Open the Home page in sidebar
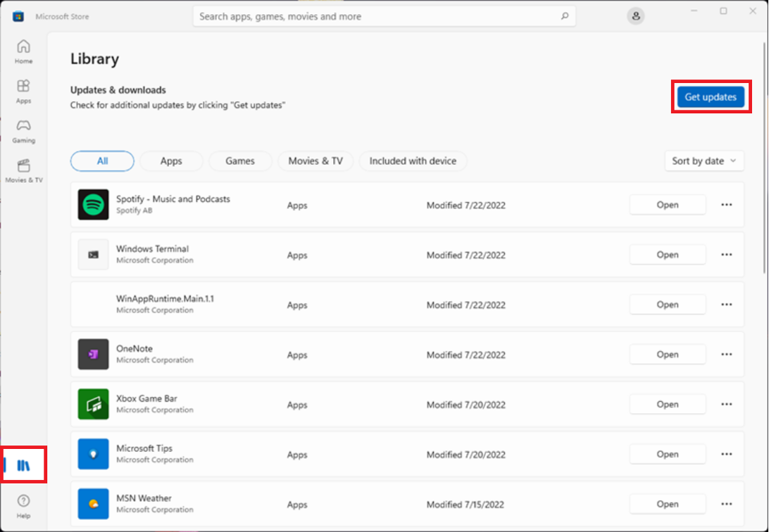This screenshot has height=532, width=769. pos(23,51)
